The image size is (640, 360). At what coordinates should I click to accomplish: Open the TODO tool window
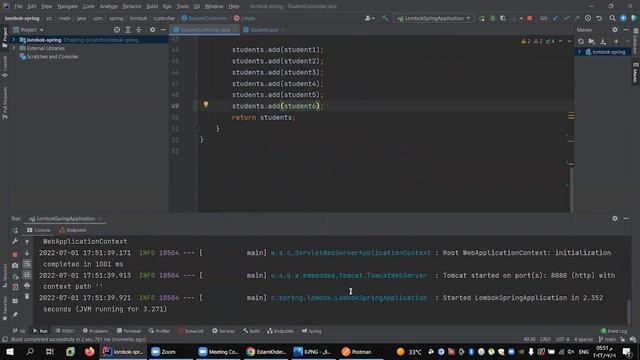click(x=65, y=331)
